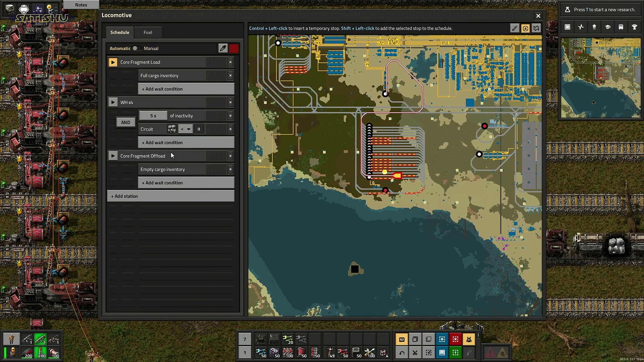The image size is (644, 362).
Task: Edit the 5 s inactivity field
Action: 153,116
